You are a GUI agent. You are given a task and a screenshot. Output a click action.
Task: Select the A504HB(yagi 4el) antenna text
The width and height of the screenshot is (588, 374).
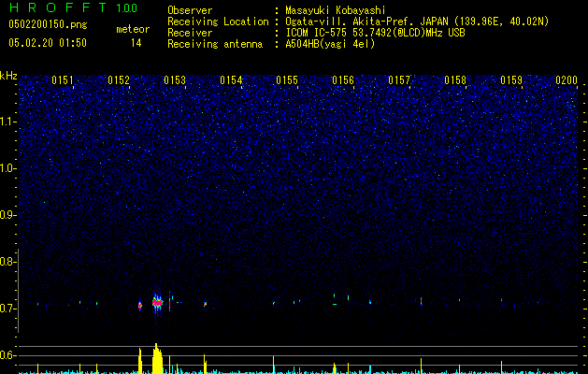(330, 44)
